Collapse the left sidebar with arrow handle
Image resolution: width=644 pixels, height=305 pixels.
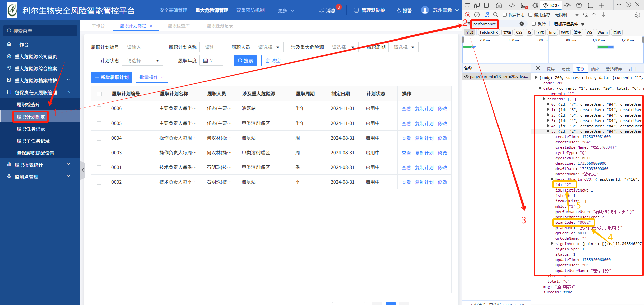83,170
